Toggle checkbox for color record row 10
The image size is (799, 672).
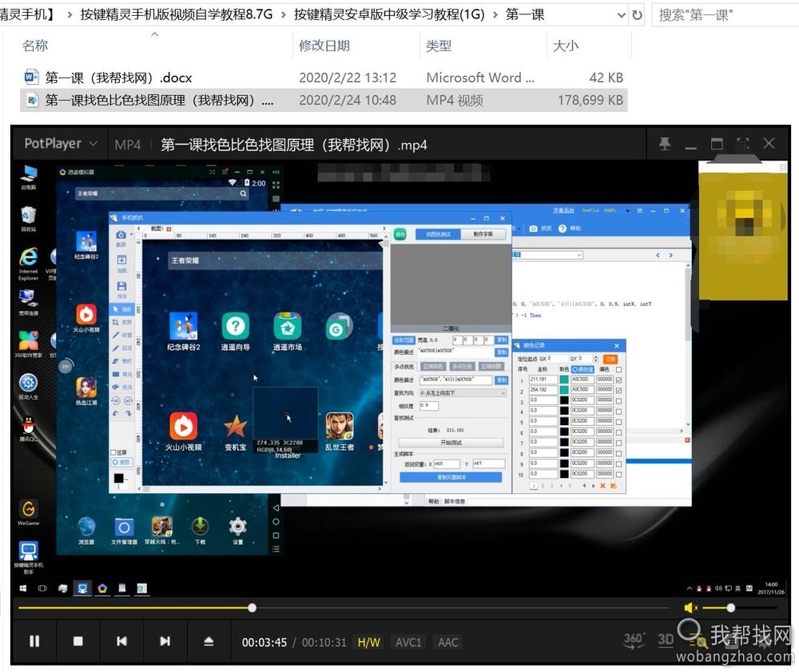(618, 475)
